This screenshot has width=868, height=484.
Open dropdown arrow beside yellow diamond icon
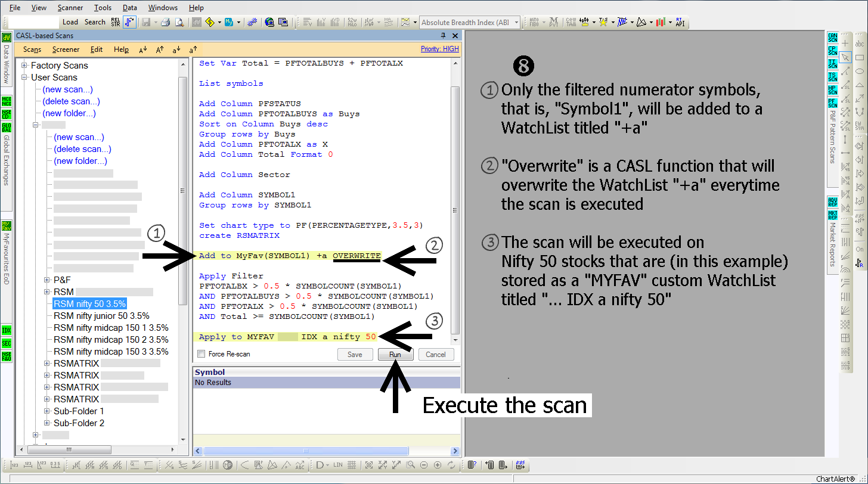219,22
